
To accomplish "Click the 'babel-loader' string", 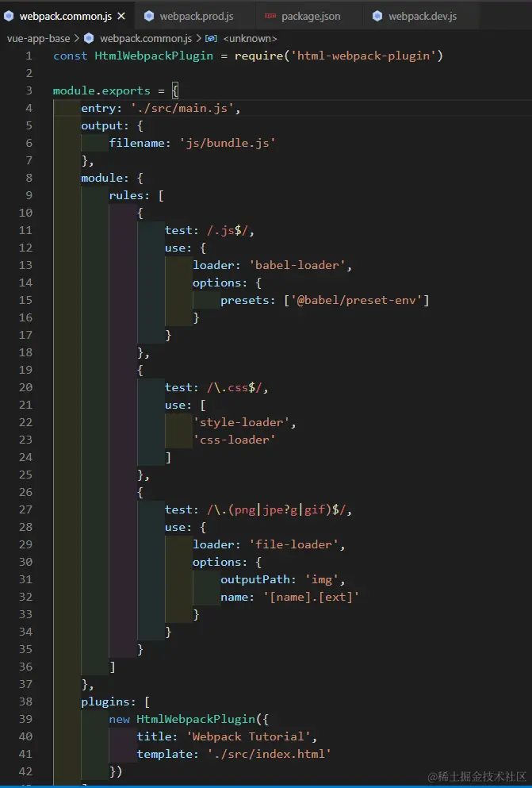I will tap(297, 265).
